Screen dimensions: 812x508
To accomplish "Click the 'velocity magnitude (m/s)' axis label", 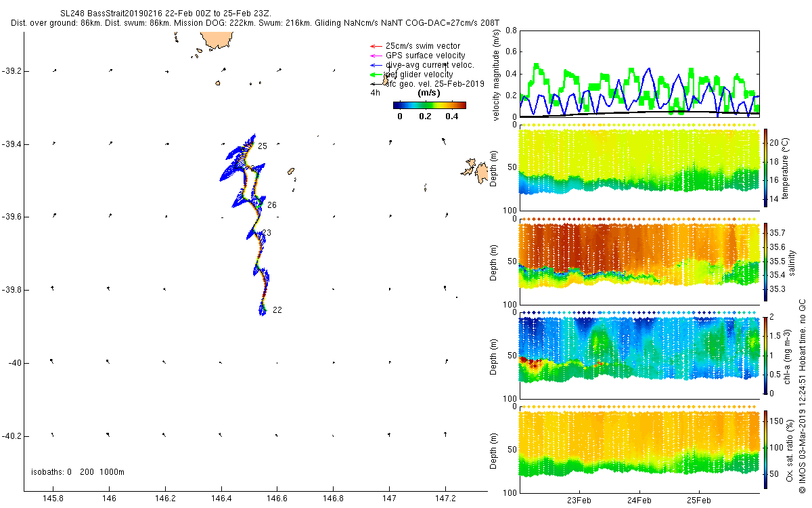I will [497, 75].
